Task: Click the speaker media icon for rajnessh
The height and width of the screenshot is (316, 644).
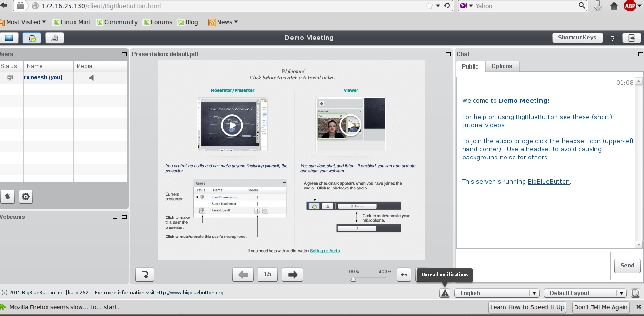Action: [x=92, y=78]
